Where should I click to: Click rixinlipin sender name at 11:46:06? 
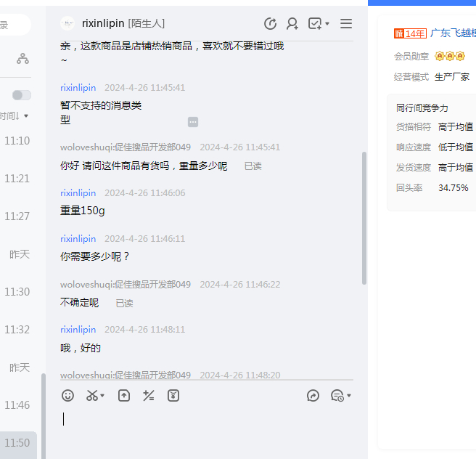click(x=78, y=193)
